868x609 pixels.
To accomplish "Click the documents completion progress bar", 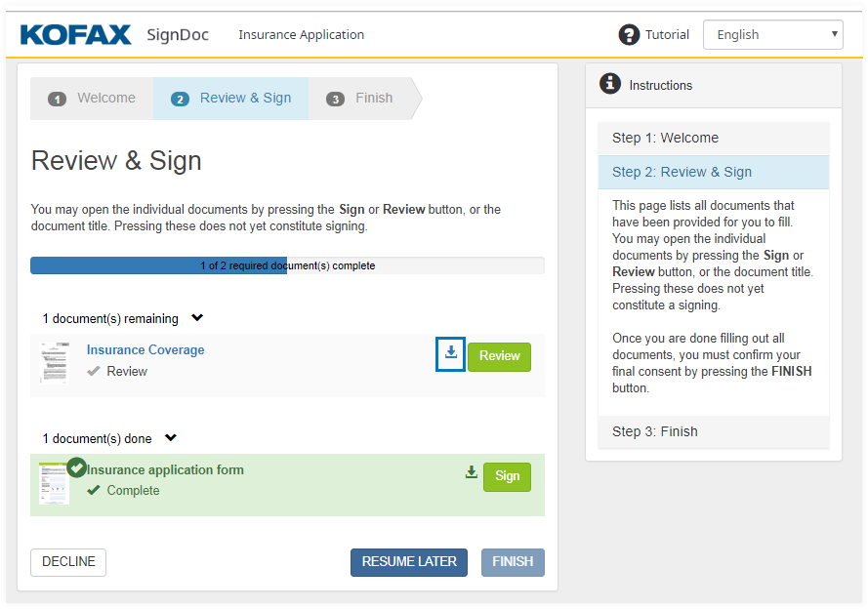I will coord(287,265).
